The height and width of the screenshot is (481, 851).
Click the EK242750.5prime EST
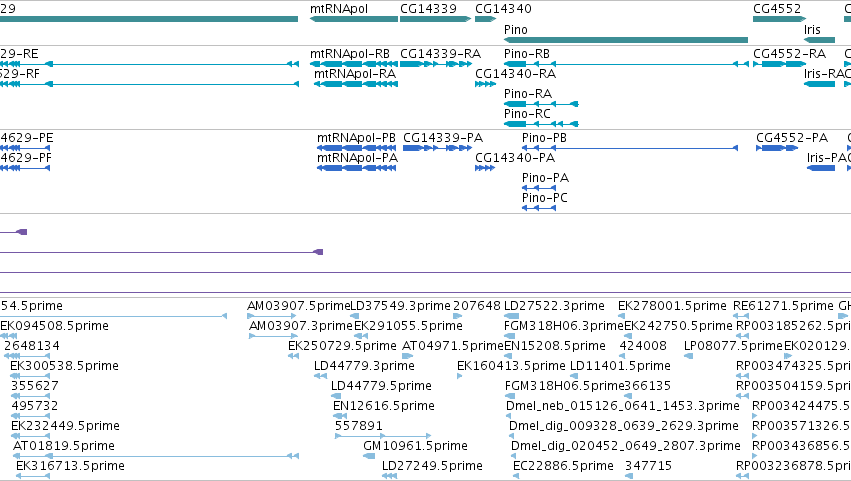click(x=628, y=336)
